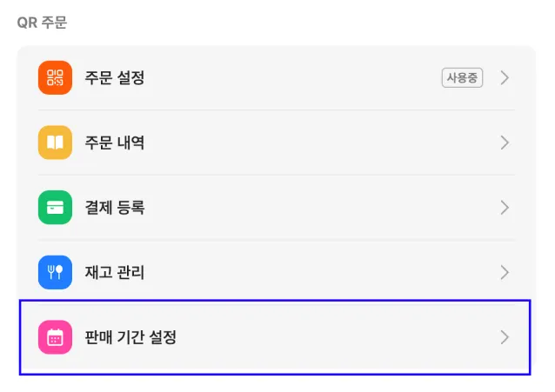
Task: Click the pink calendar icon
Action: pyautogui.click(x=55, y=337)
